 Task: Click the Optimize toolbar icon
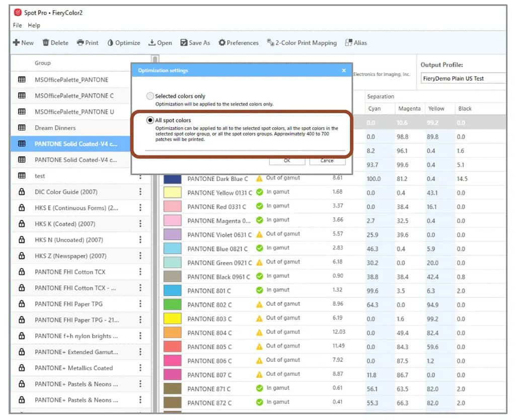click(110, 43)
